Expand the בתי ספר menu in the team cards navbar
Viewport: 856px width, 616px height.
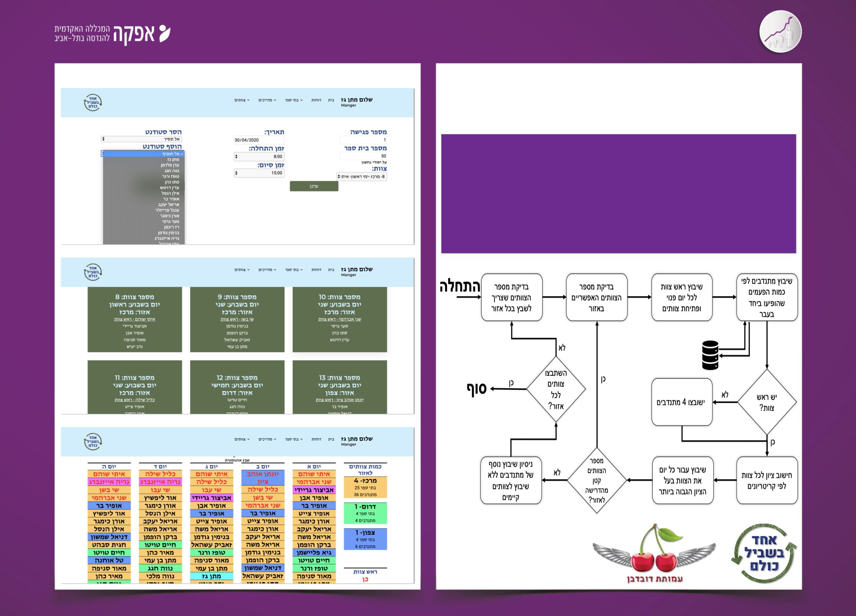coord(294,270)
